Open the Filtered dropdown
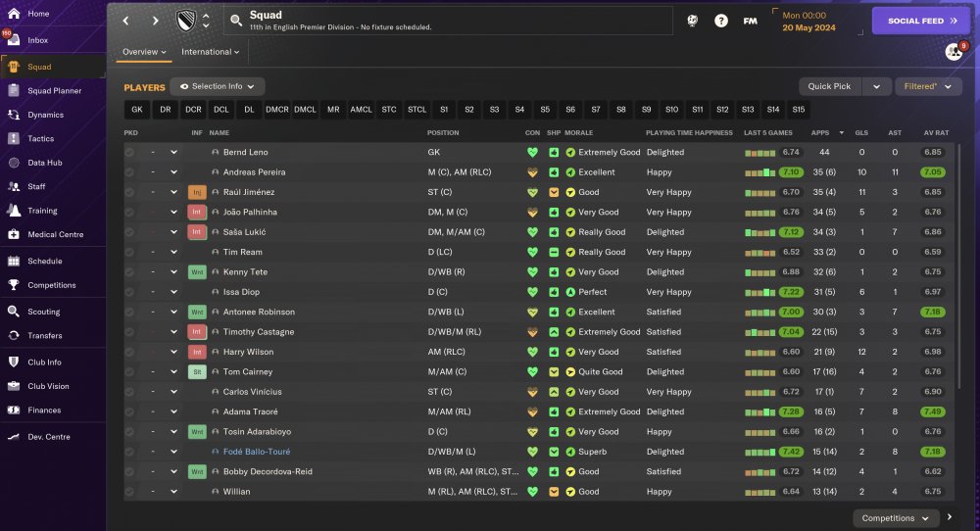Image resolution: width=980 pixels, height=531 pixels. tap(927, 87)
